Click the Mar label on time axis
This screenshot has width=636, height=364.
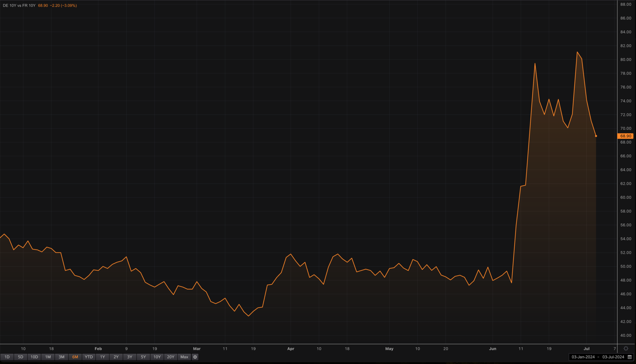197,348
